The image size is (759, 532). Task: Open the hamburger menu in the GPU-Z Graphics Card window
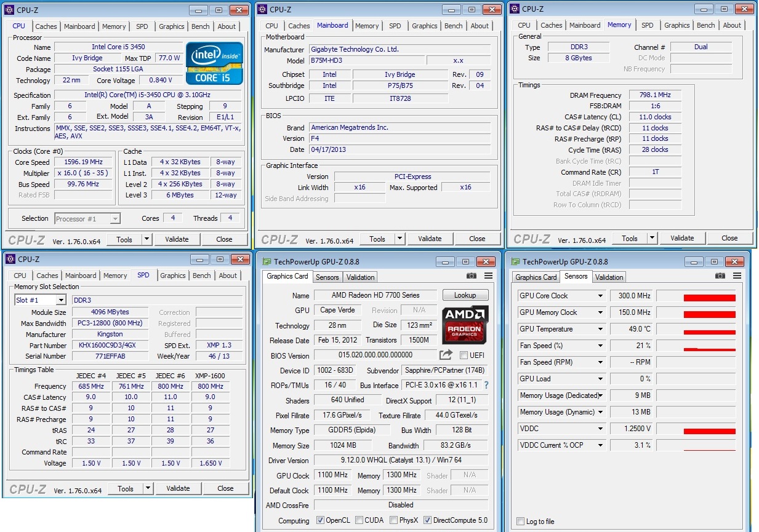click(x=489, y=276)
